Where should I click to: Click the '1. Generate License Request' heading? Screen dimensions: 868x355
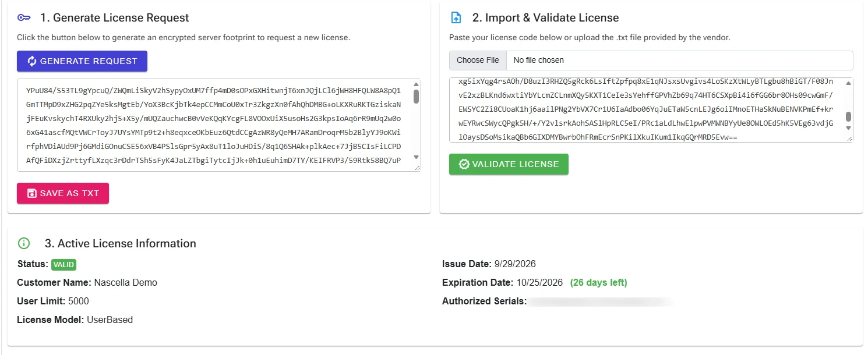pos(115,18)
